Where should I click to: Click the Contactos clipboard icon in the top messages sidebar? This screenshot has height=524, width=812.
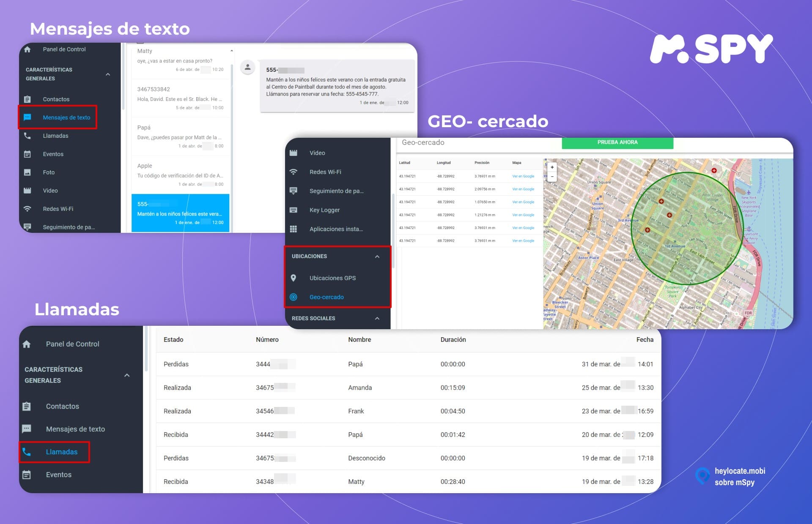pos(27,99)
